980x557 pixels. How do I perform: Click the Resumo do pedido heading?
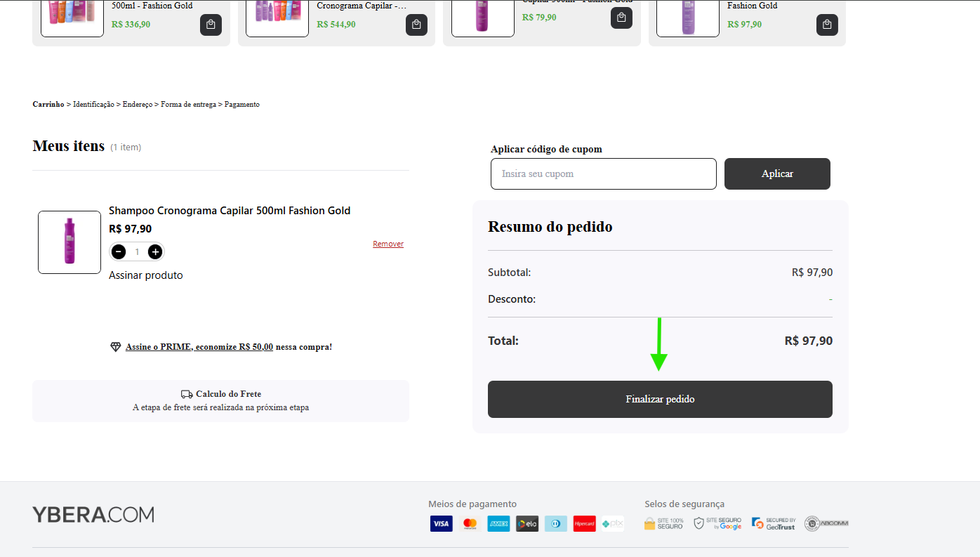click(550, 227)
